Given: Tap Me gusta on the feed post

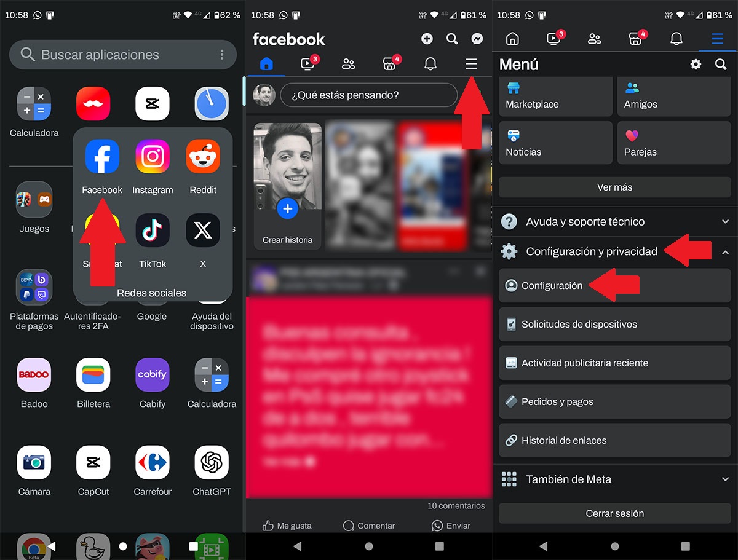Looking at the screenshot, I should [287, 526].
